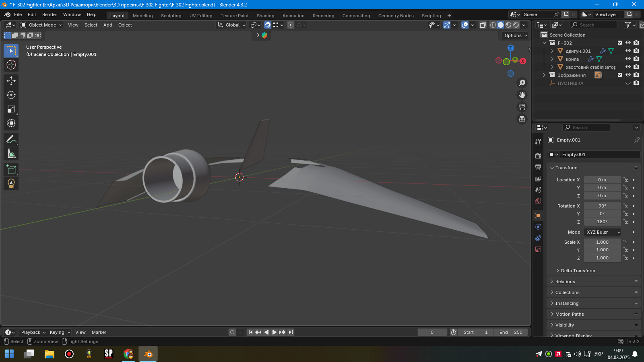This screenshot has height=362, width=644.
Task: Switch to the Shading workspace tab
Action: (266, 16)
